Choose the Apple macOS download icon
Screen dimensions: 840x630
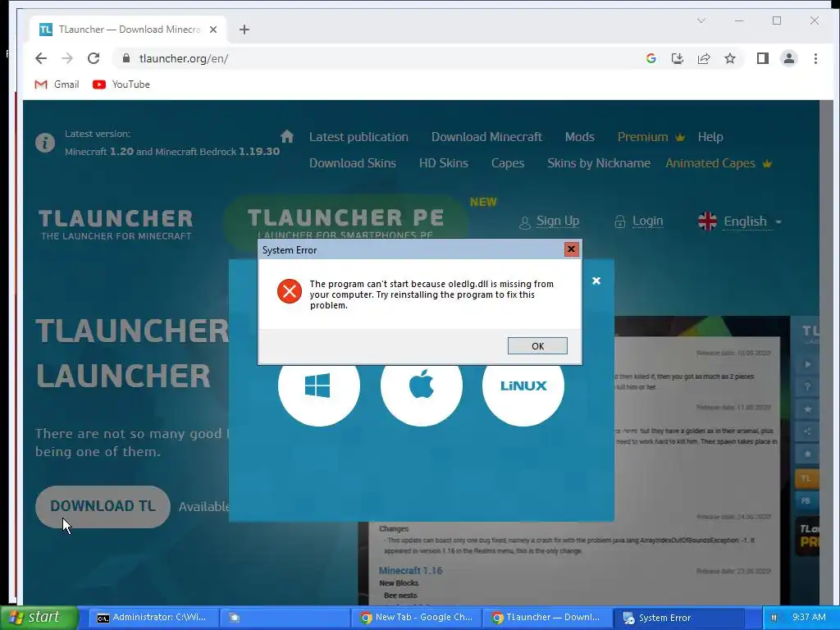421,386
